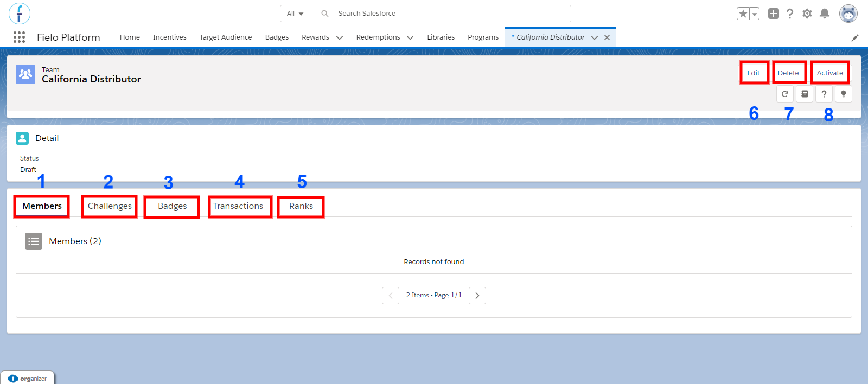Click the lightbulb tips icon
Image resolution: width=868 pixels, height=384 pixels.
click(x=844, y=94)
